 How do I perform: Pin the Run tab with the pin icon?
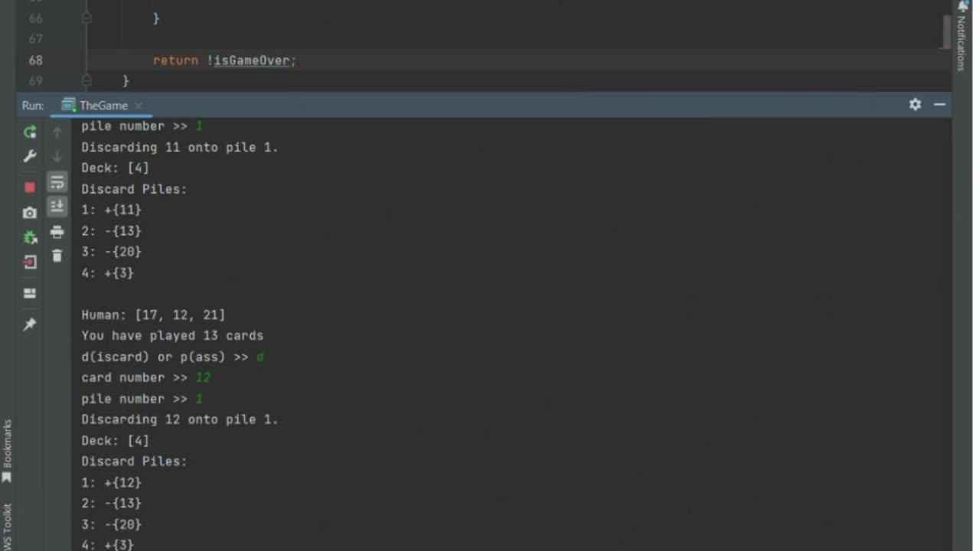30,324
